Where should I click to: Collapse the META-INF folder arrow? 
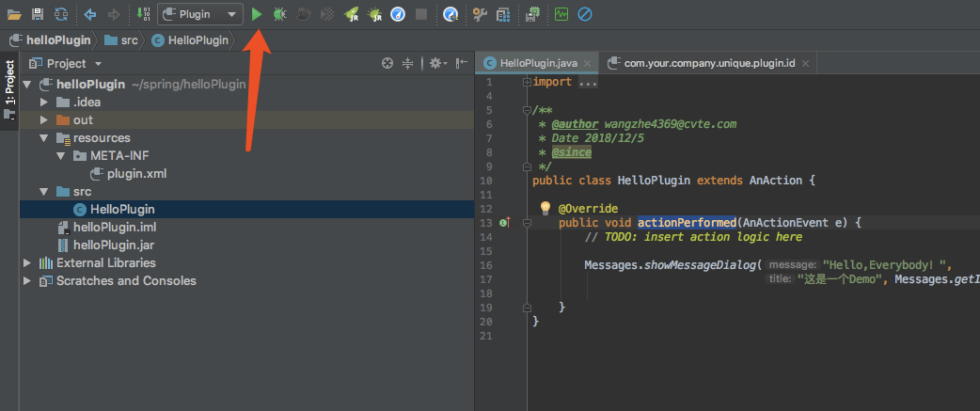pos(60,155)
